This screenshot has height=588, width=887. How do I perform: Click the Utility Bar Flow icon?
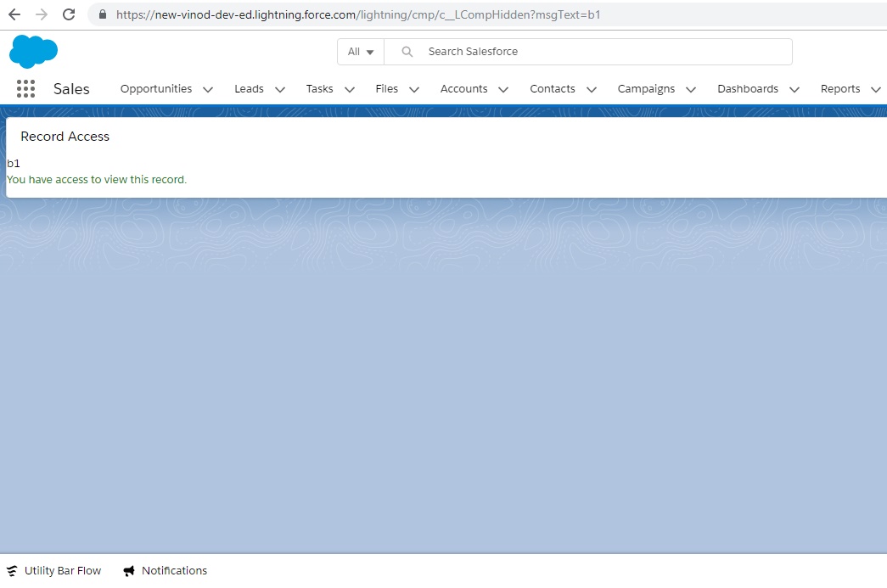[12, 571]
